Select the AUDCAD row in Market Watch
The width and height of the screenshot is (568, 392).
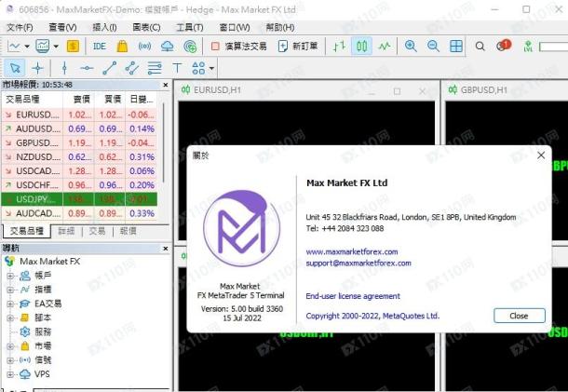tap(79, 213)
